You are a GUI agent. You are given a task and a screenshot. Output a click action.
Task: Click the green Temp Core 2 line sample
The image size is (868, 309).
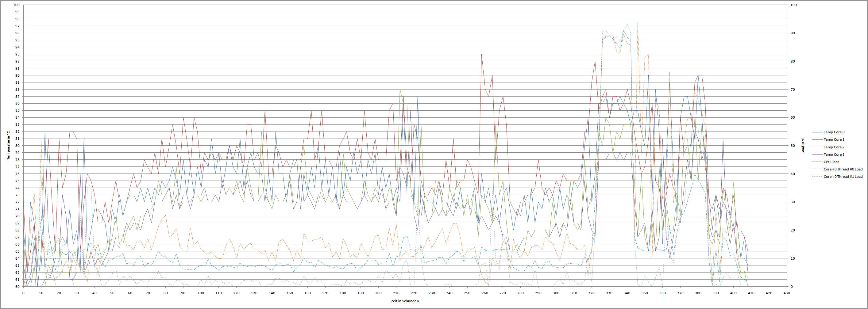[x=817, y=147]
